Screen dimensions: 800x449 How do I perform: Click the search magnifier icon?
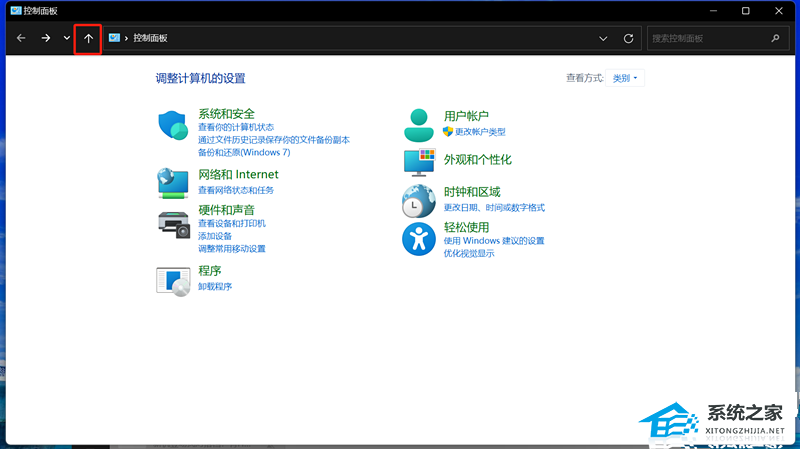point(776,38)
